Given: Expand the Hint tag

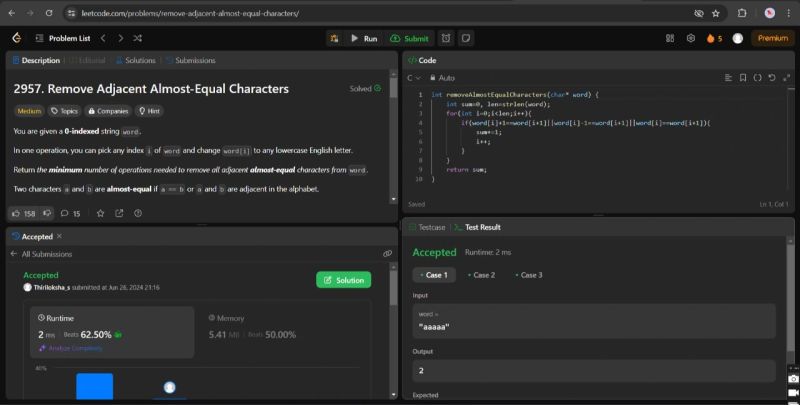Looking at the screenshot, I should (x=149, y=111).
